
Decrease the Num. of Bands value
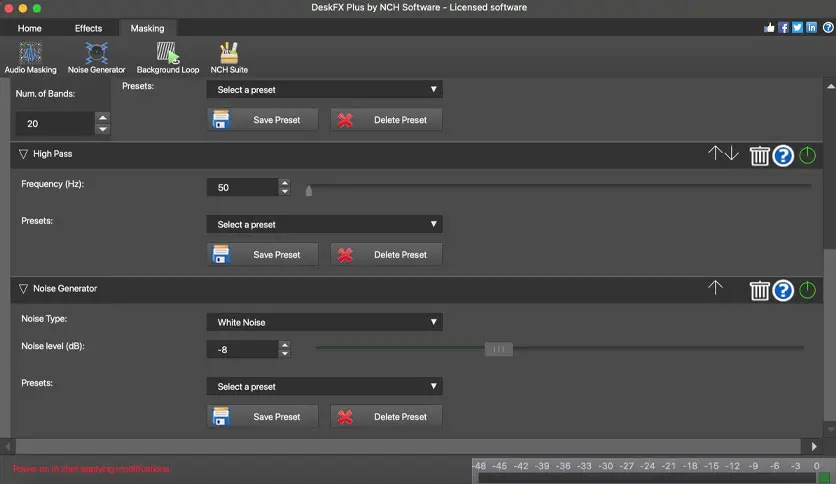(x=103, y=129)
